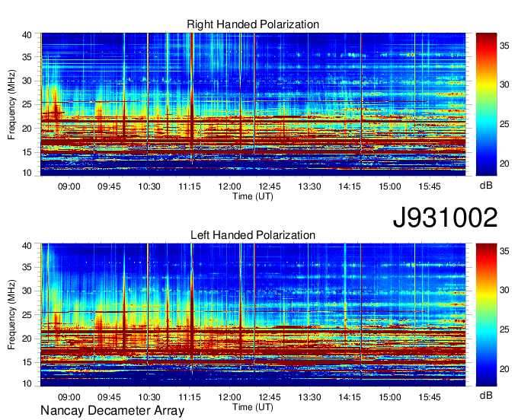Click the color bar beside Left Handed plot
This screenshot has width=518, height=420.
(486, 315)
